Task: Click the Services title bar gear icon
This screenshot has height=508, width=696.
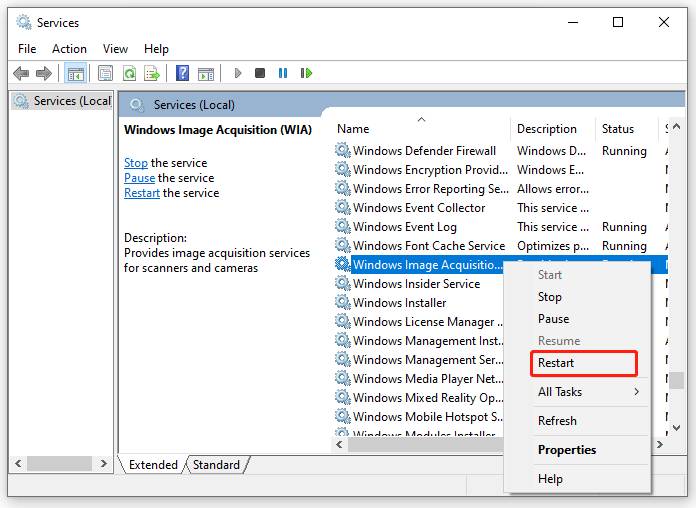Action: 24,22
